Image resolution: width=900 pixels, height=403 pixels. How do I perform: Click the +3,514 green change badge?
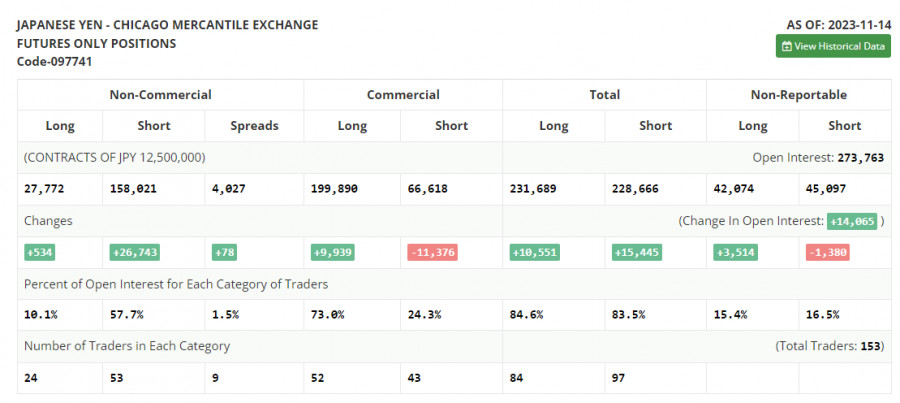(735, 252)
